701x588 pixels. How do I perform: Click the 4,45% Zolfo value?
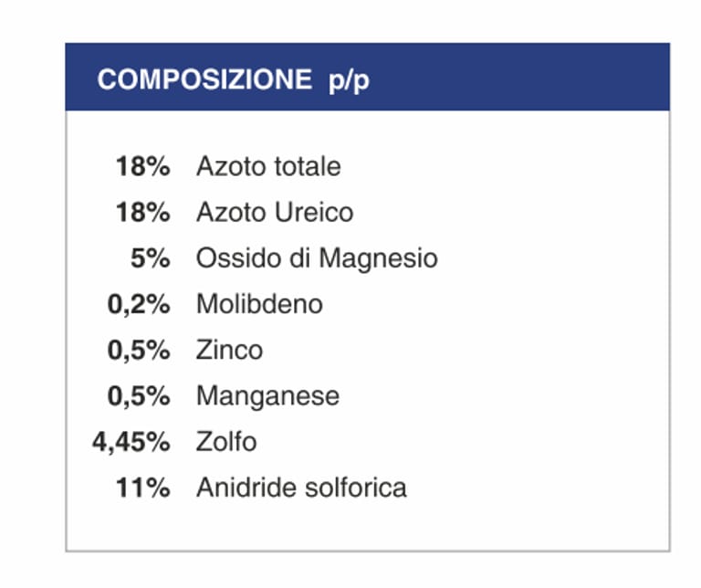pos(131,442)
